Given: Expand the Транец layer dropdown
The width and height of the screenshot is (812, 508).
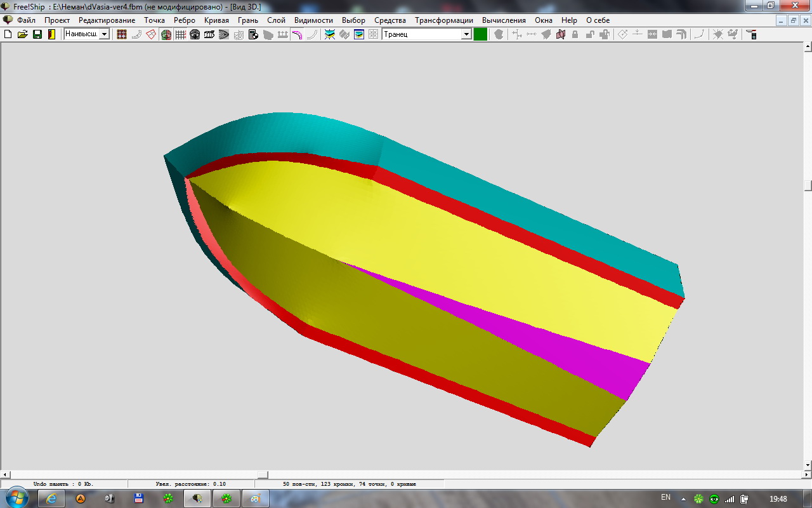Looking at the screenshot, I should pyautogui.click(x=466, y=34).
